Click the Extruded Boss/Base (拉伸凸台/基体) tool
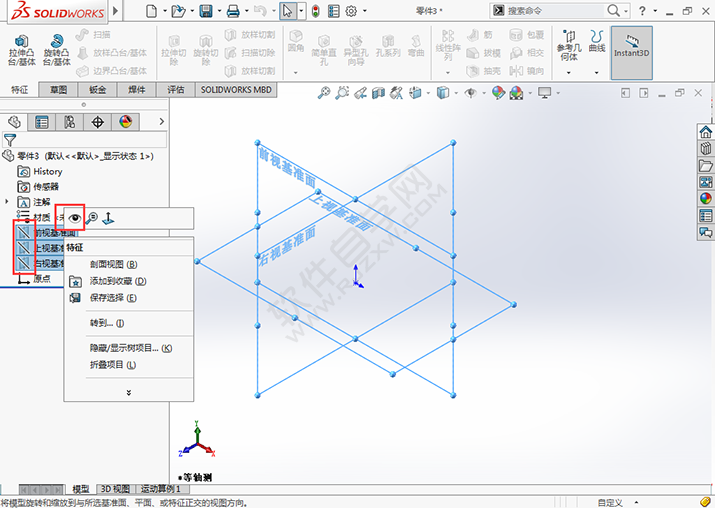The image size is (715, 508). coord(20,50)
